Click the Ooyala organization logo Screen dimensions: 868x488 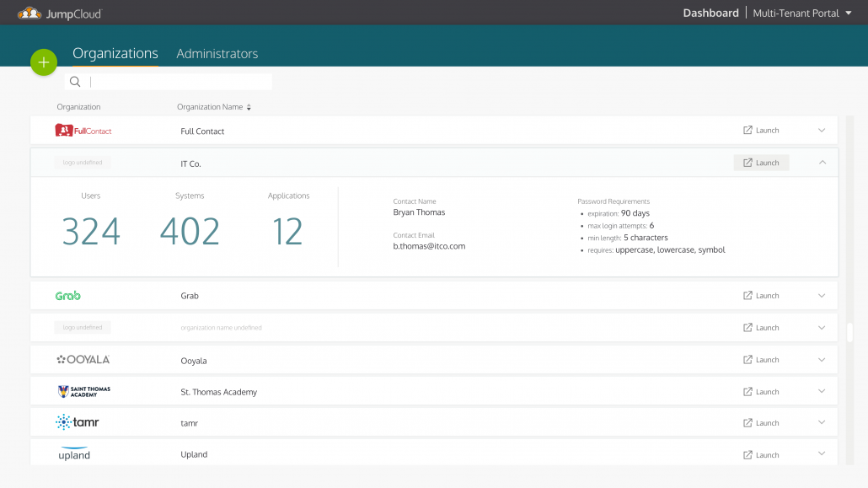[83, 360]
